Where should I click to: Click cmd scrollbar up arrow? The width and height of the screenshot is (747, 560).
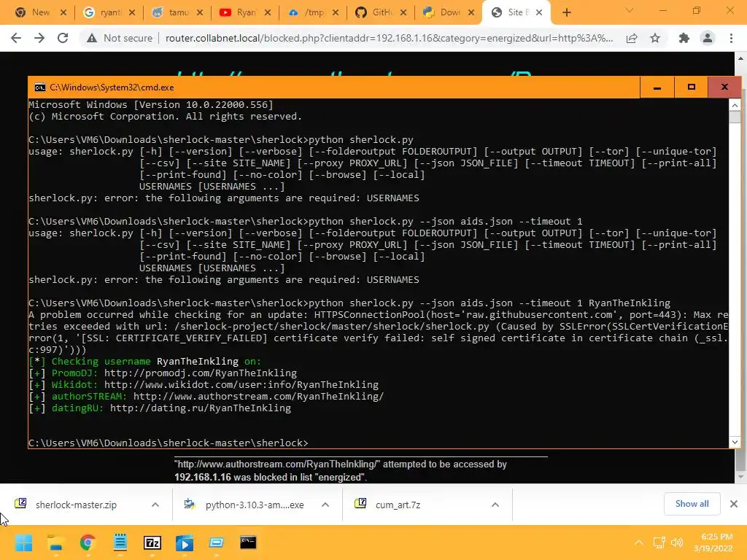735,105
